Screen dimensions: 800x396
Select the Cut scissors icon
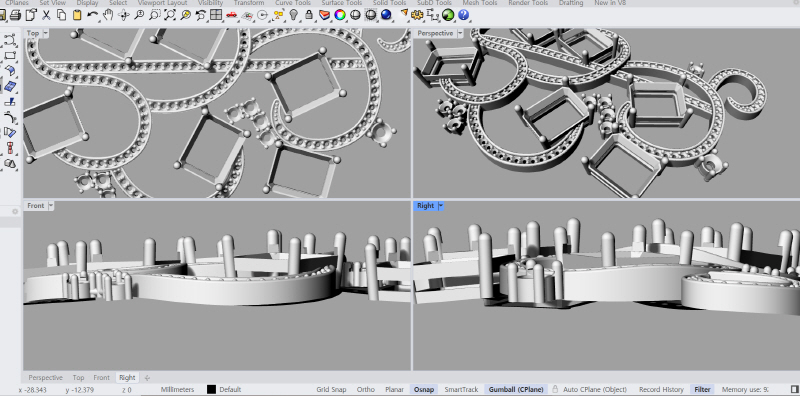(46, 15)
